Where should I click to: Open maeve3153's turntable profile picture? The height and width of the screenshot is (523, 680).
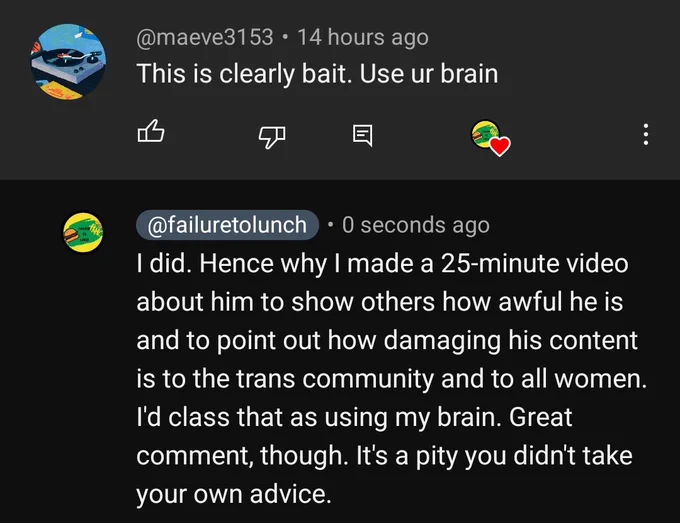tap(68, 62)
